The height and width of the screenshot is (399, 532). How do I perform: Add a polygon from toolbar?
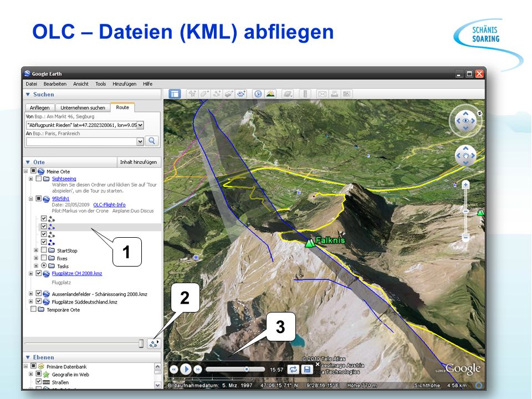[204, 94]
